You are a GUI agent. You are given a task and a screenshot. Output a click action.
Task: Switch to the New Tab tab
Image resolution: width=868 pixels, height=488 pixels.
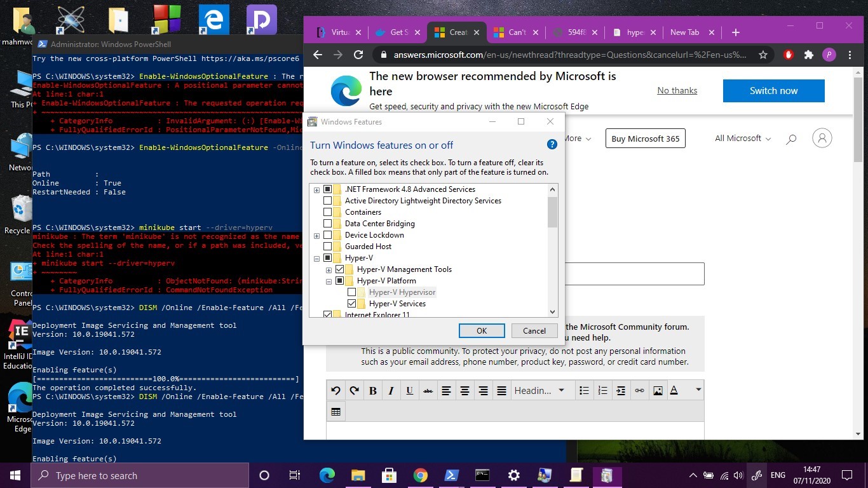click(693, 32)
